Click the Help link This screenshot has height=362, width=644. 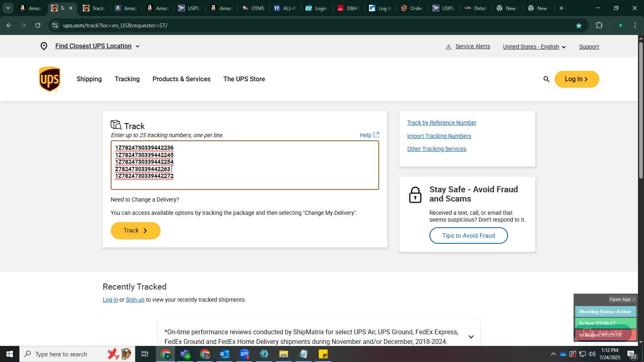pyautogui.click(x=369, y=135)
